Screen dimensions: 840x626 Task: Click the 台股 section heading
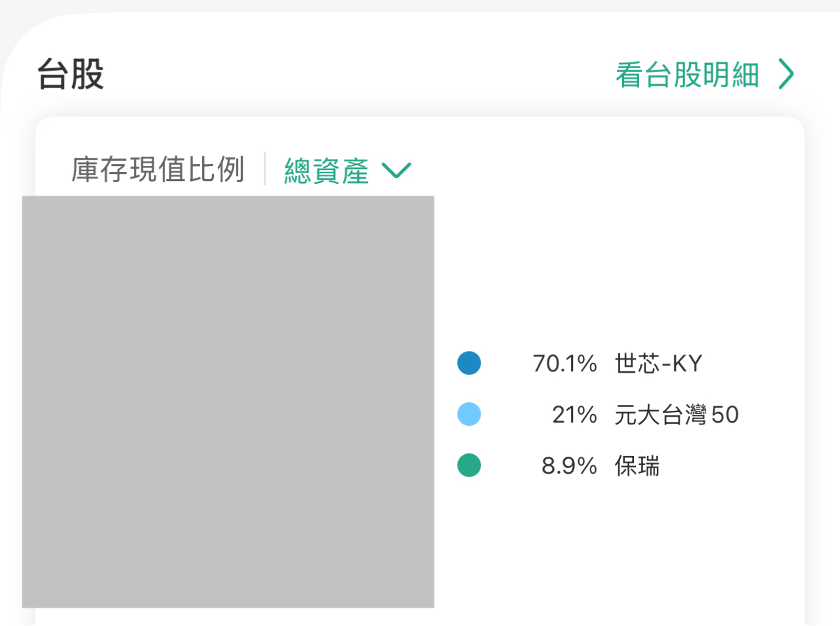71,74
